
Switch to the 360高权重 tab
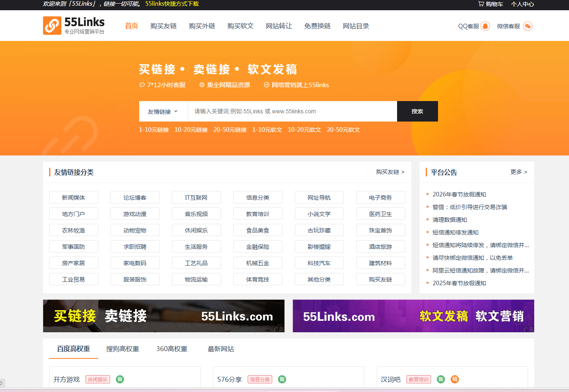172,349
